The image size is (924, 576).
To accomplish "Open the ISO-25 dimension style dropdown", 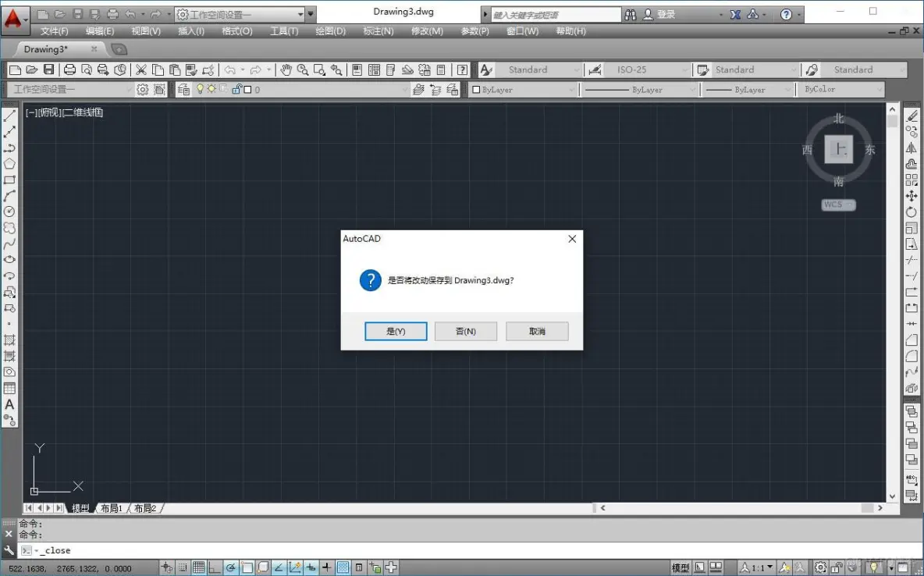I will [646, 70].
